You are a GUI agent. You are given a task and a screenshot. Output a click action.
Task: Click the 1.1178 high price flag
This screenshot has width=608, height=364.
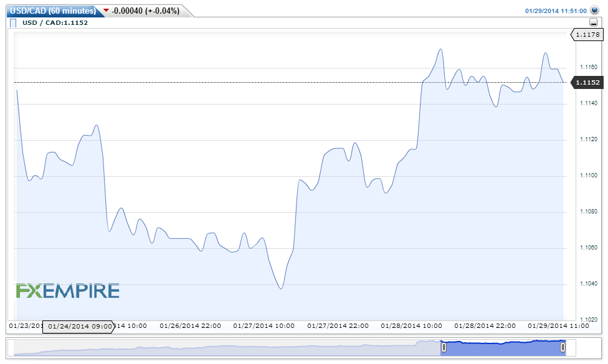pos(587,35)
